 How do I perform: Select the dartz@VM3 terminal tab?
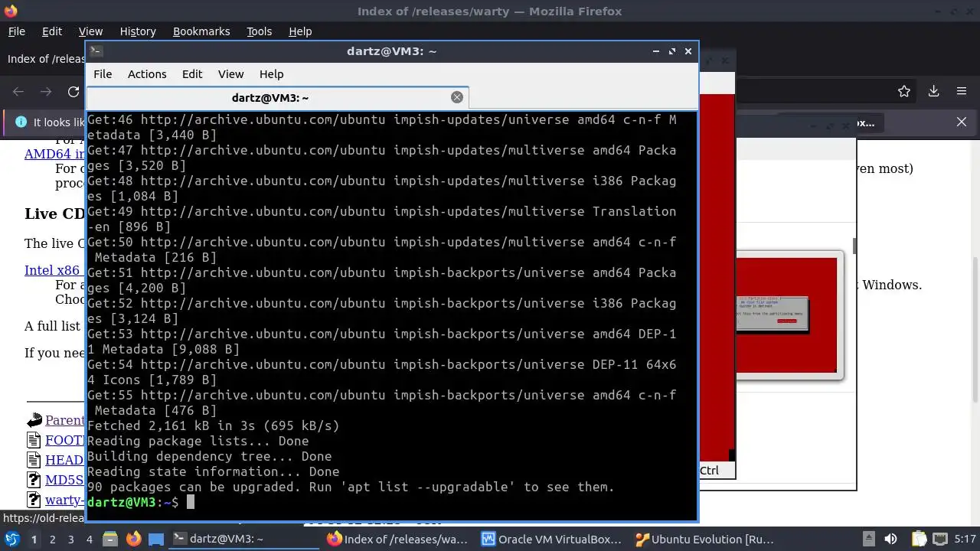pos(277,97)
